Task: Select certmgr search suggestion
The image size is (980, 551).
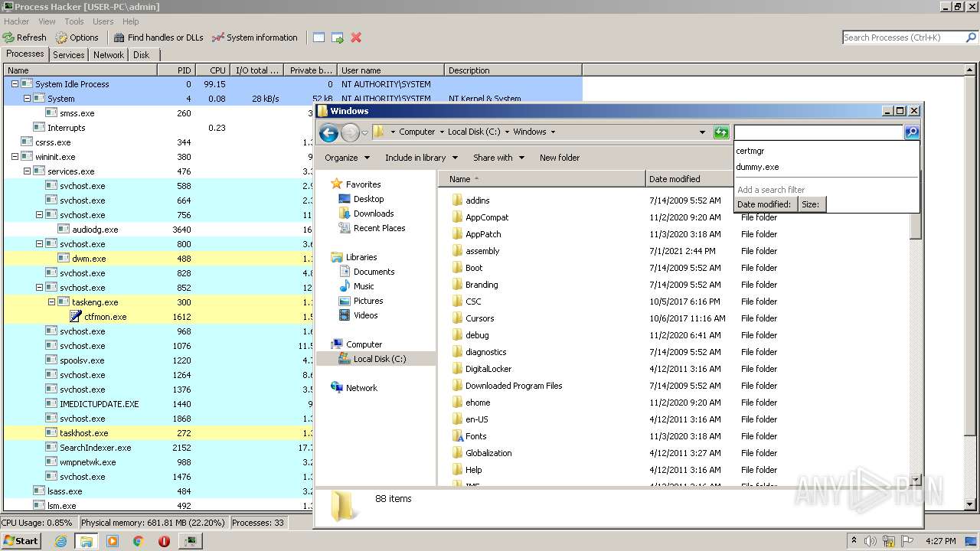Action: [826, 151]
